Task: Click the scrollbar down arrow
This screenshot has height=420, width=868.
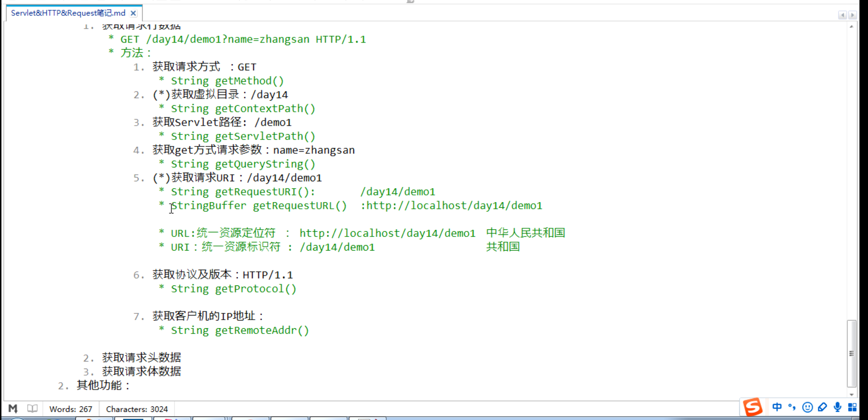Action: [x=852, y=394]
